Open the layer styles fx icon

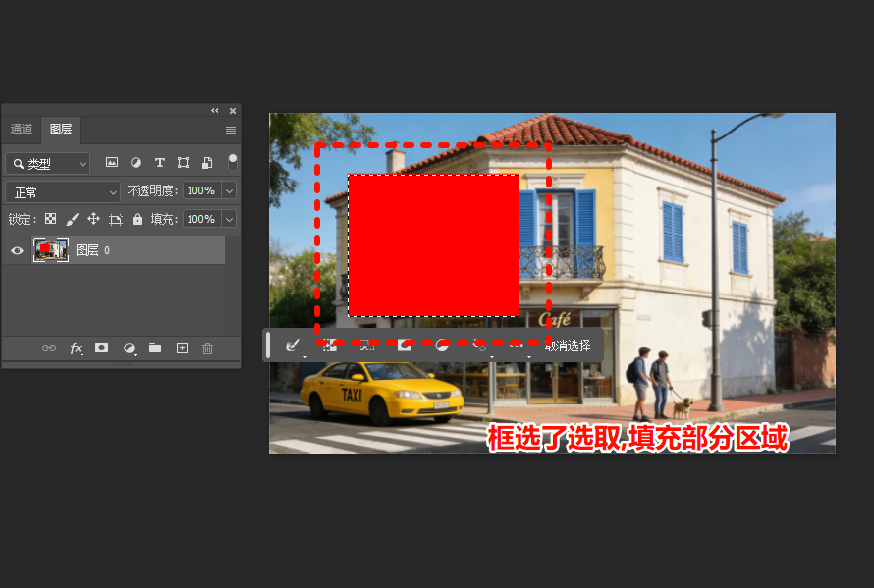(x=76, y=347)
